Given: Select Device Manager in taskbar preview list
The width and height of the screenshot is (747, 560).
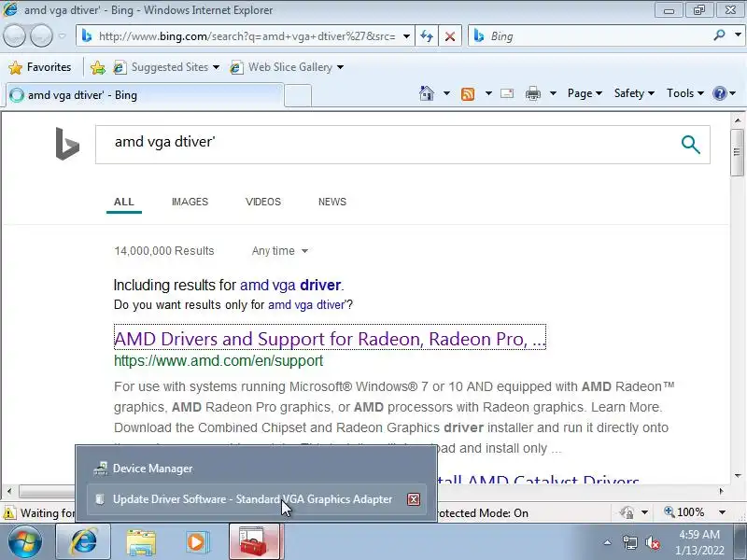Looking at the screenshot, I should point(256,469).
